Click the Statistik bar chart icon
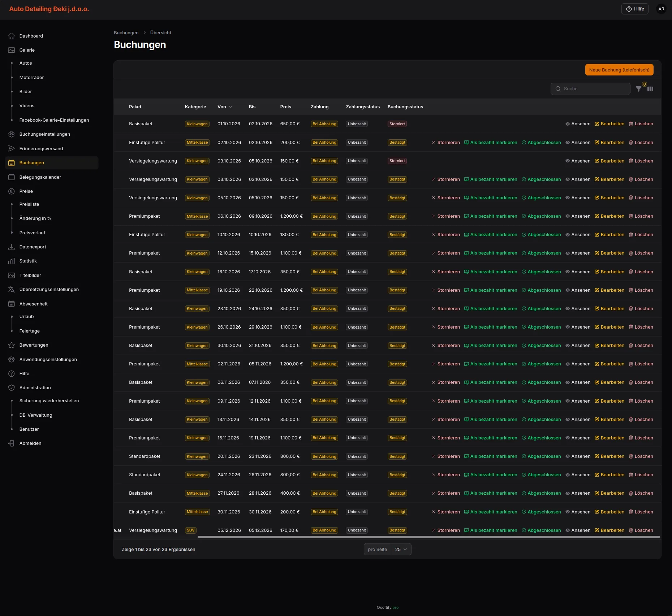The height and width of the screenshot is (616, 672). tap(12, 261)
